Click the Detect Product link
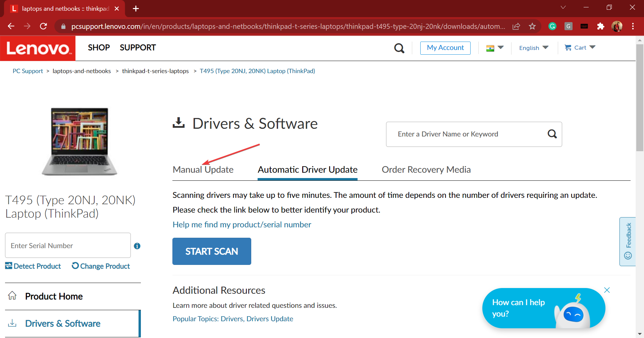 pyautogui.click(x=33, y=266)
